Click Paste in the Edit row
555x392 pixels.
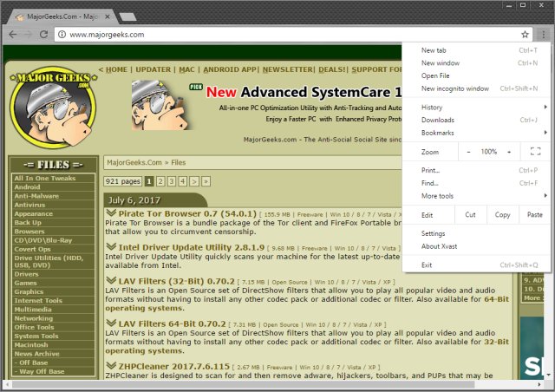pos(534,214)
